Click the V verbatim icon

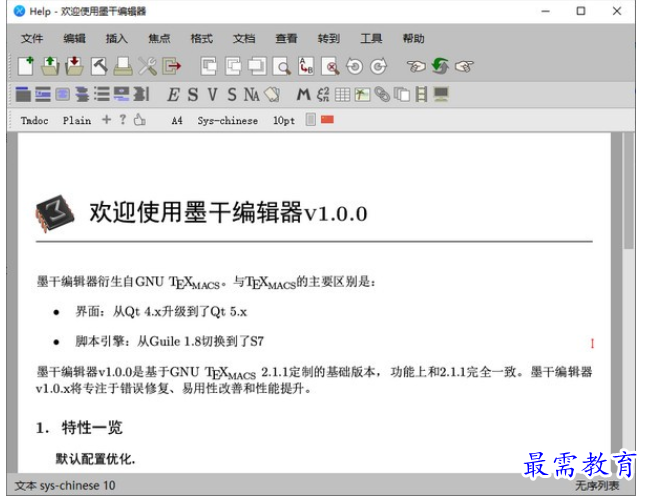tap(212, 95)
